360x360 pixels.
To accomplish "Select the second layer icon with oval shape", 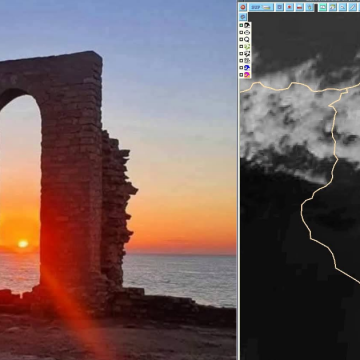I will point(247,32).
